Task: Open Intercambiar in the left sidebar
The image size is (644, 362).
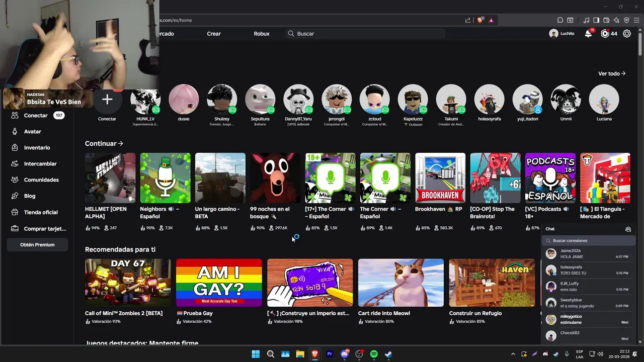Action: [40, 163]
